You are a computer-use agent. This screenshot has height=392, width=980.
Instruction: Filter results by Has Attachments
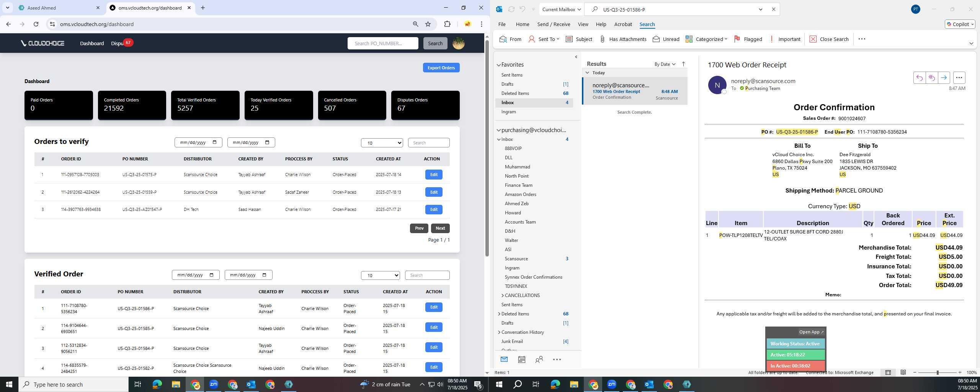tap(623, 39)
